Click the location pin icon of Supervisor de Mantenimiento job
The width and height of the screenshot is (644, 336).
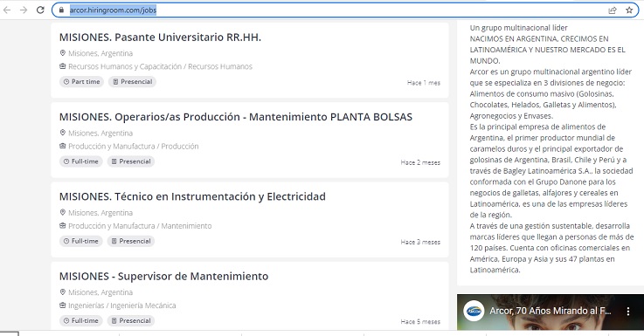pyautogui.click(x=62, y=291)
